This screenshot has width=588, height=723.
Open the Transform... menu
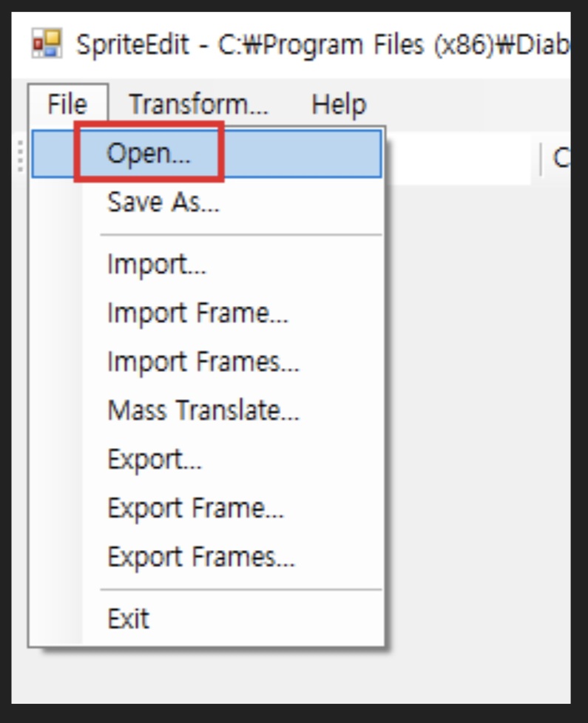click(x=198, y=104)
